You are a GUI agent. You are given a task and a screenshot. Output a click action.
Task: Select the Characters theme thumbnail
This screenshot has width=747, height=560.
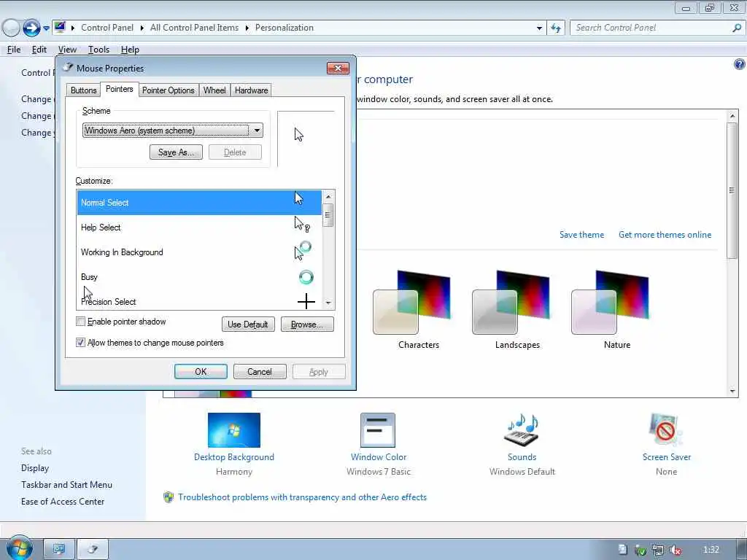pos(411,303)
